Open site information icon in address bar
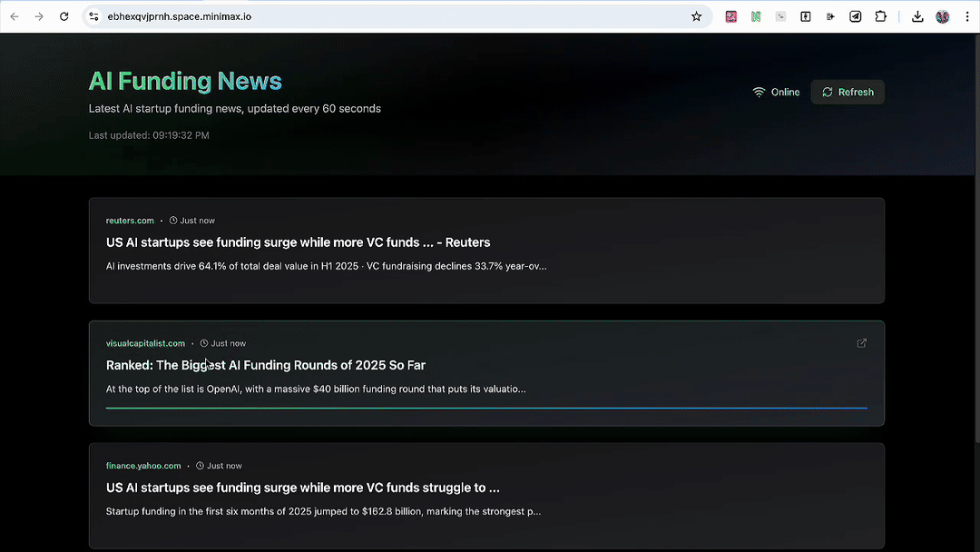The width and height of the screenshot is (980, 552). tap(93, 16)
